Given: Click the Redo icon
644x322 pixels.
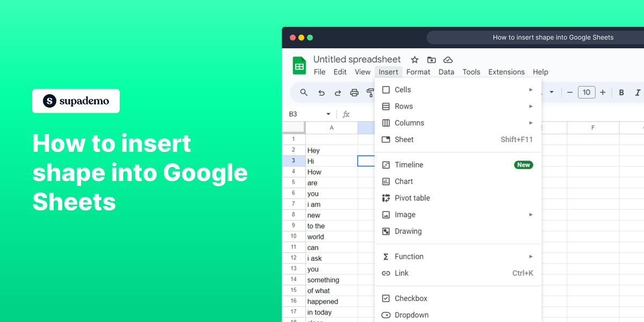Looking at the screenshot, I should click(x=338, y=92).
